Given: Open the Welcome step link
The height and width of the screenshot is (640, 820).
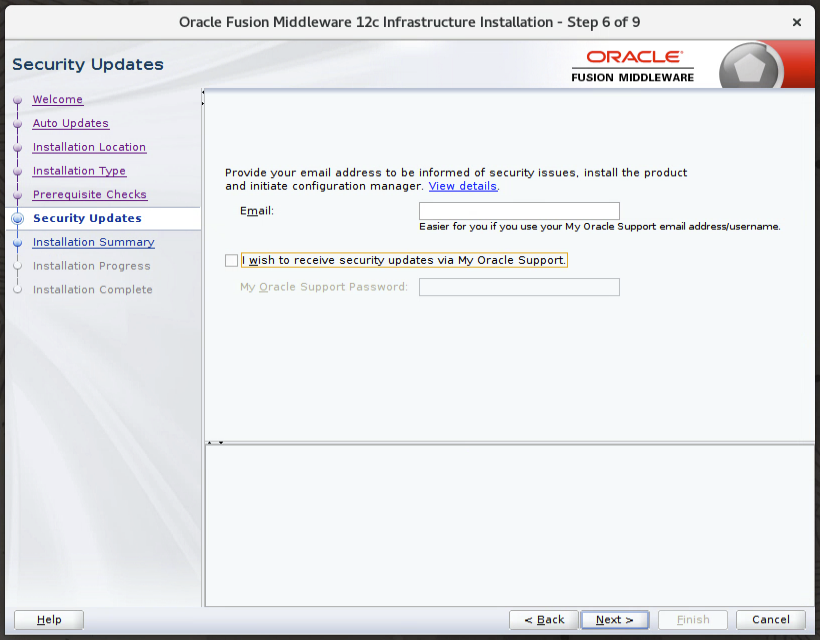Looking at the screenshot, I should [x=58, y=99].
